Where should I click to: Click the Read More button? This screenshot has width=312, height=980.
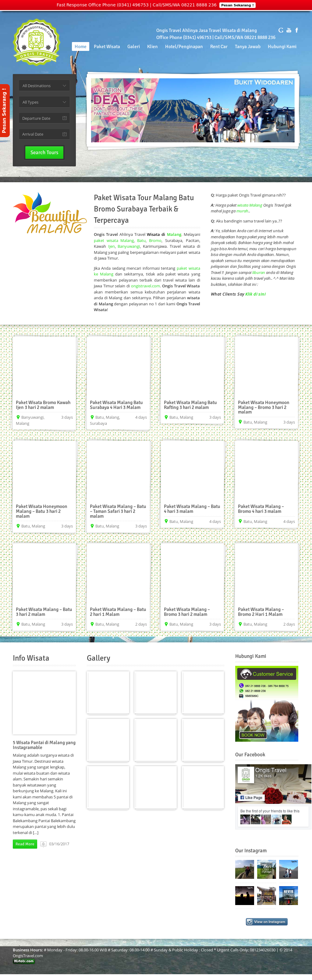[25, 844]
